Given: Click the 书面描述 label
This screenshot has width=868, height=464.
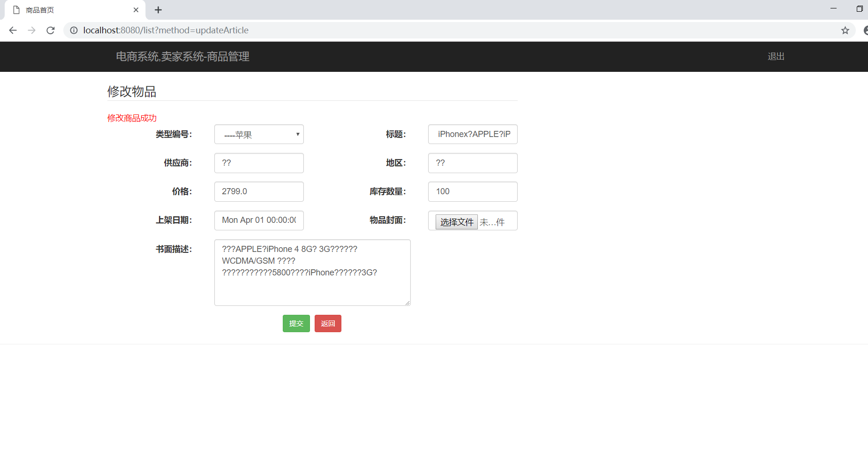Looking at the screenshot, I should coord(174,249).
